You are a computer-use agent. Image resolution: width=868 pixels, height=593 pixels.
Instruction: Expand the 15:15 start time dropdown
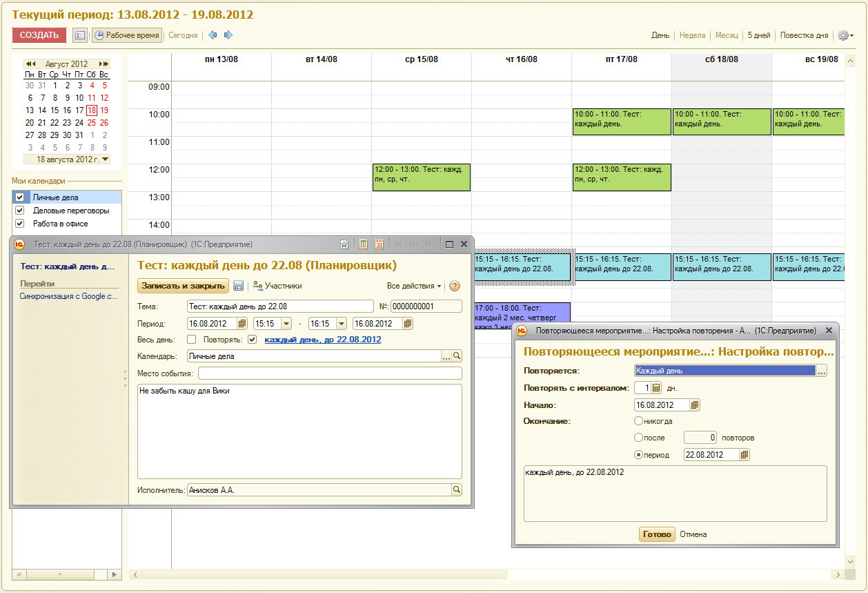[286, 323]
